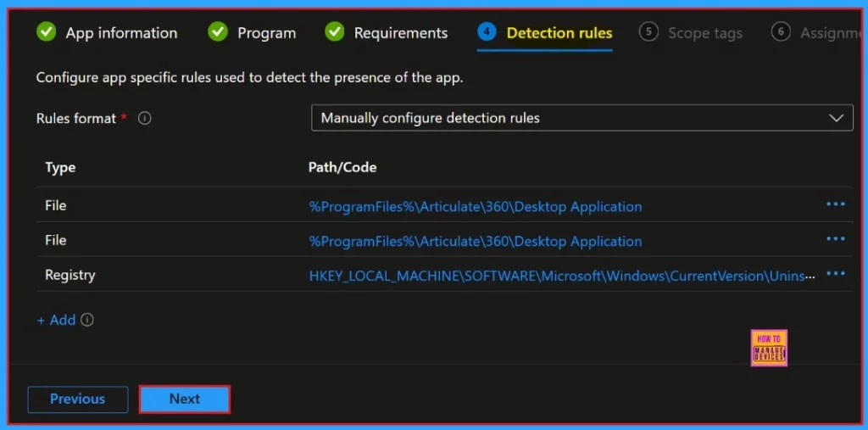Click the green checkmark beside App information

pos(47,32)
